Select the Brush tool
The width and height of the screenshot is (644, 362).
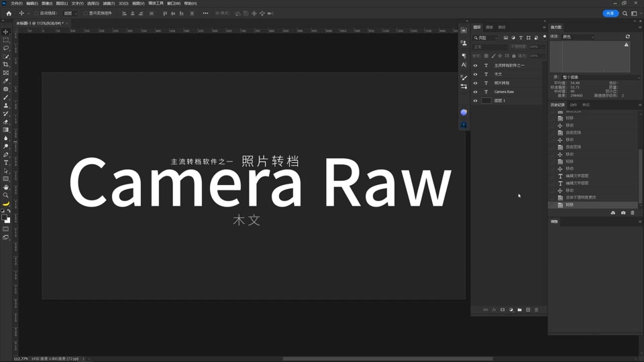6,97
